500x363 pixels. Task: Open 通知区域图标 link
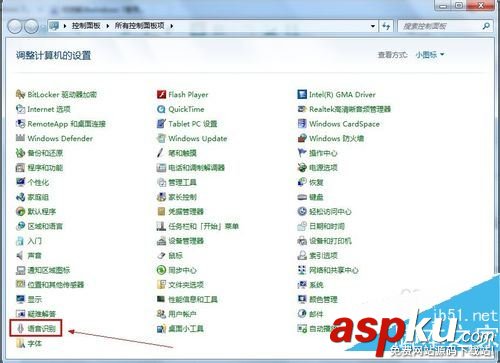49,270
